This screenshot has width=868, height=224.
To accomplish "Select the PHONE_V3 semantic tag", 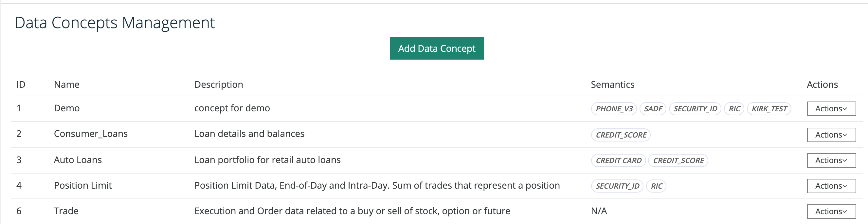I will [614, 109].
